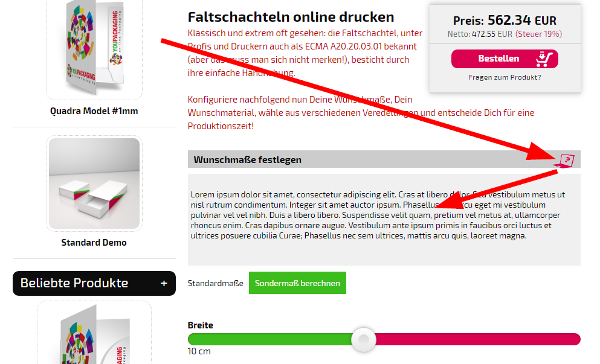Click Standard Demo product title
Image resolution: width=600 pixels, height=364 pixels.
point(94,243)
